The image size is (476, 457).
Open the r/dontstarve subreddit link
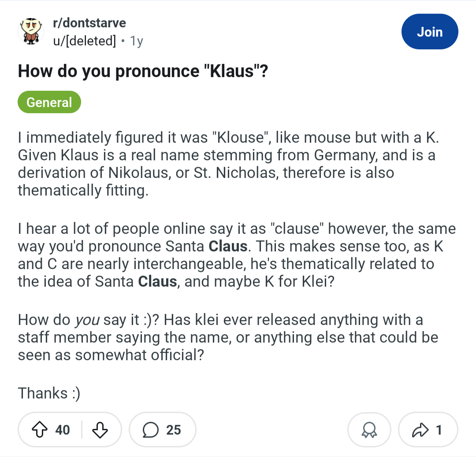(x=89, y=23)
